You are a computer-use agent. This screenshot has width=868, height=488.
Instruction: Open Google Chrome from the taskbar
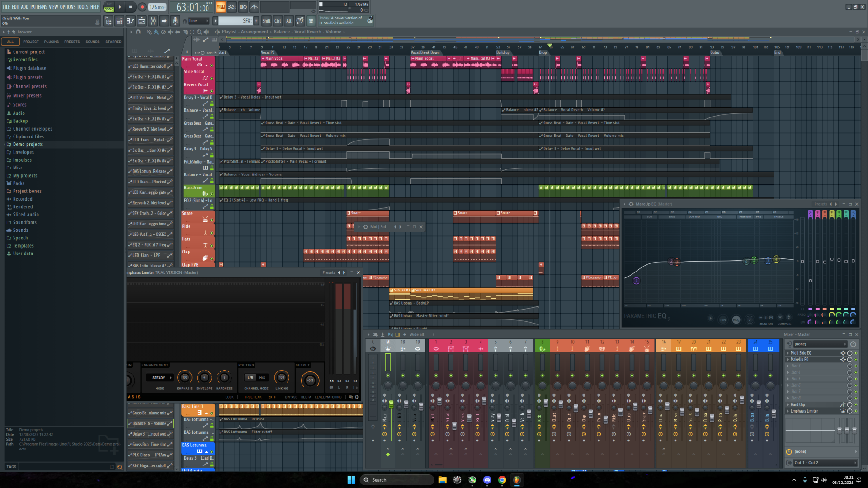(x=502, y=480)
